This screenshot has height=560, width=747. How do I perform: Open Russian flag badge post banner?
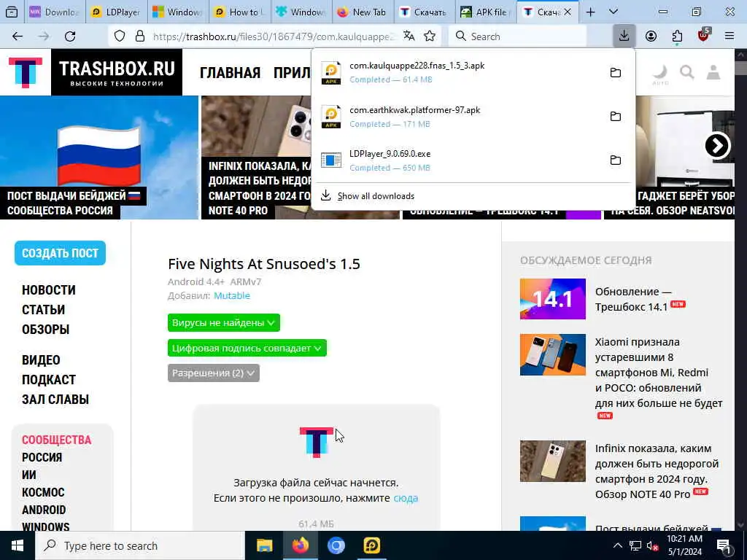(99, 157)
